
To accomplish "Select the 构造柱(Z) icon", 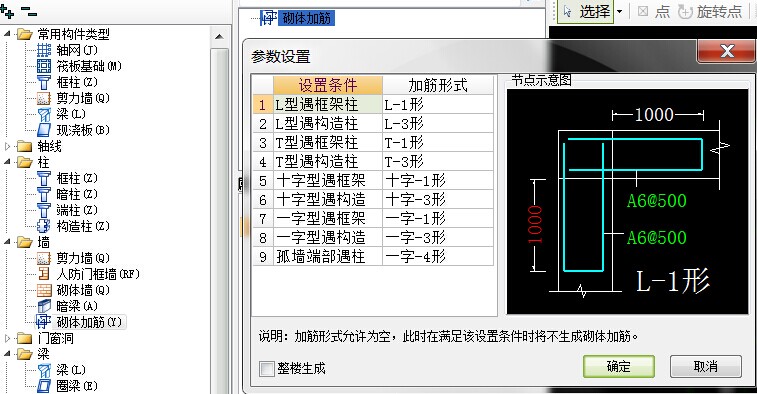I will click(44, 226).
